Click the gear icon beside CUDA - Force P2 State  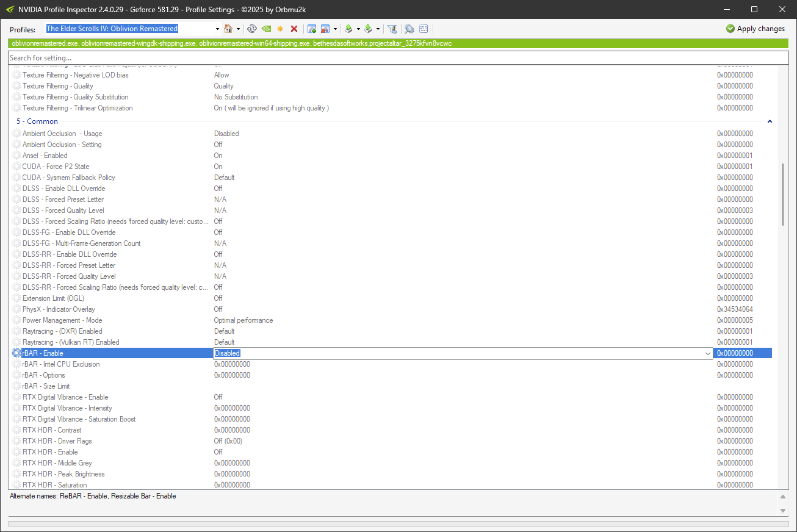pos(16,167)
